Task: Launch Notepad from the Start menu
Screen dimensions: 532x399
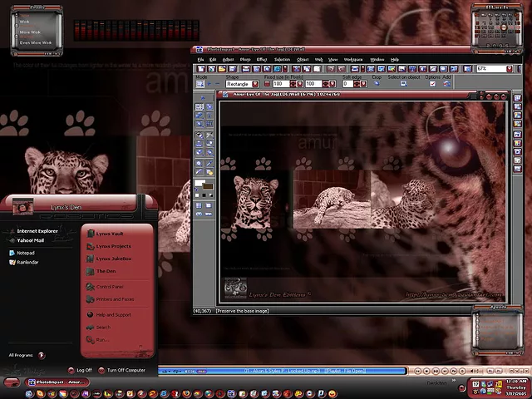Action: (25, 252)
